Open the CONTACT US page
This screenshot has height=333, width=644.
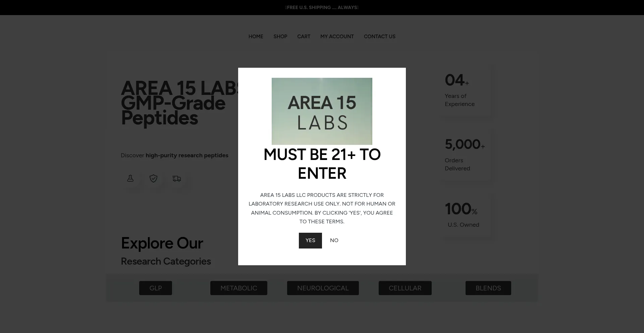380,37
